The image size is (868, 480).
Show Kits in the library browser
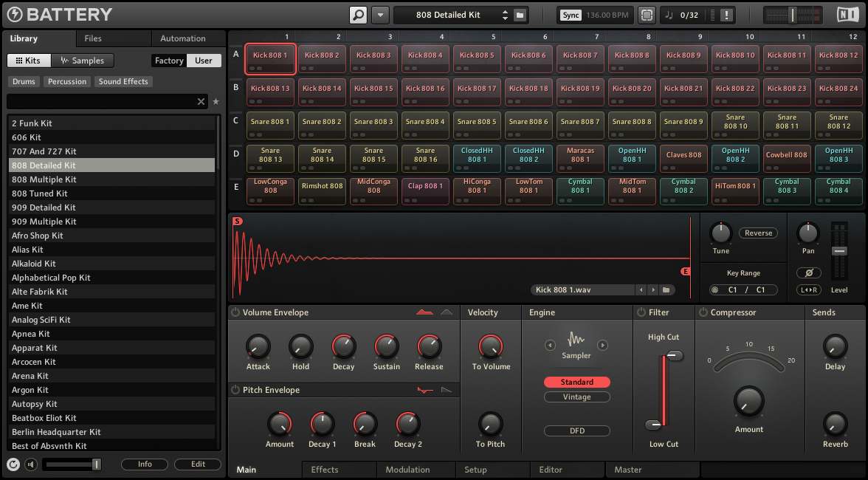click(28, 61)
